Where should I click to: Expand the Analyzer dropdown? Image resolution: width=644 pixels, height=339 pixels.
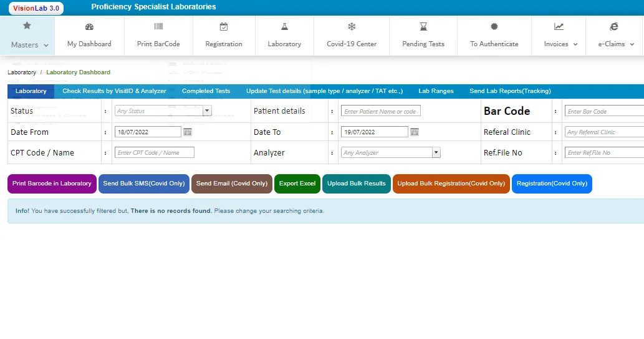pyautogui.click(x=436, y=152)
